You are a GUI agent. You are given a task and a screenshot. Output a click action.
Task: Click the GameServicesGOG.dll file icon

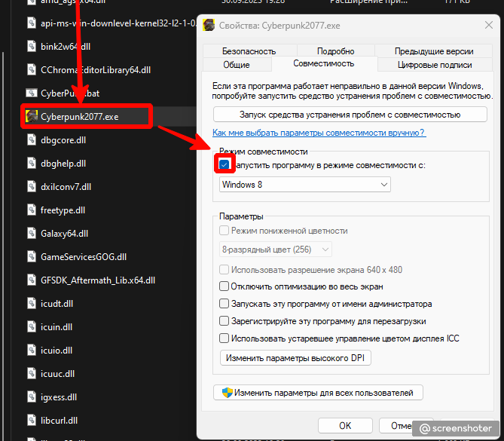coord(32,257)
